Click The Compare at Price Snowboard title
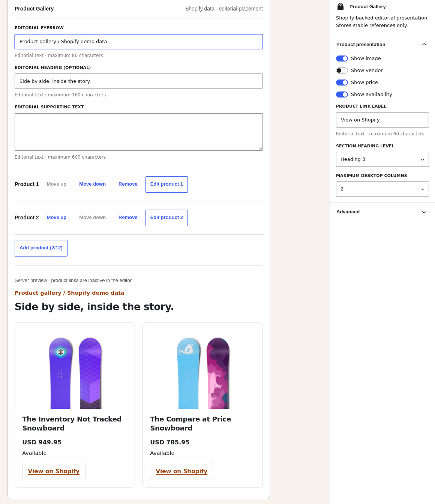The image size is (435, 504). pos(190,424)
